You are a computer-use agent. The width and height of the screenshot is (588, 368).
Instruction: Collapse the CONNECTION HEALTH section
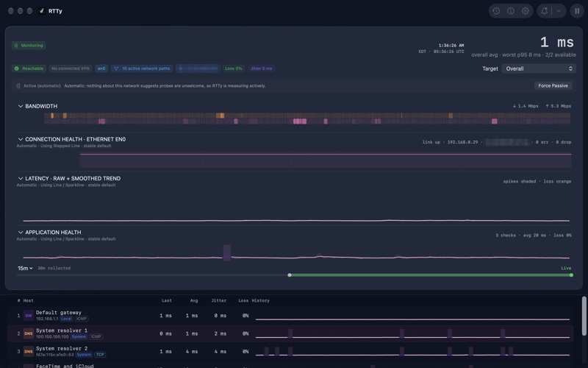pos(21,139)
